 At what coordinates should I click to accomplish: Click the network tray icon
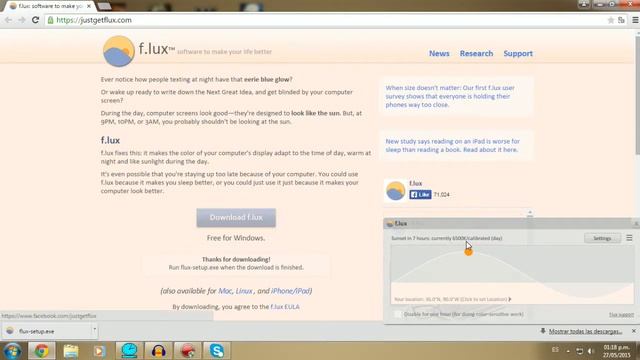579,351
